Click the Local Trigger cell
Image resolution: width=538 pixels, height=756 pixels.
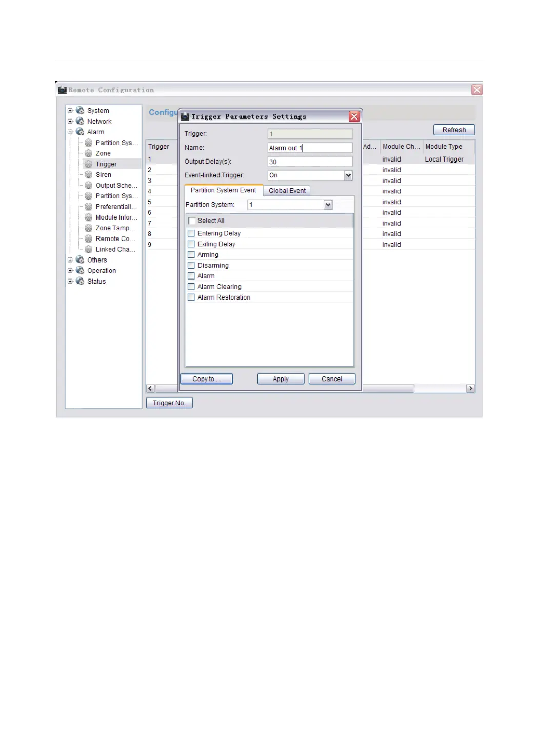(444, 160)
